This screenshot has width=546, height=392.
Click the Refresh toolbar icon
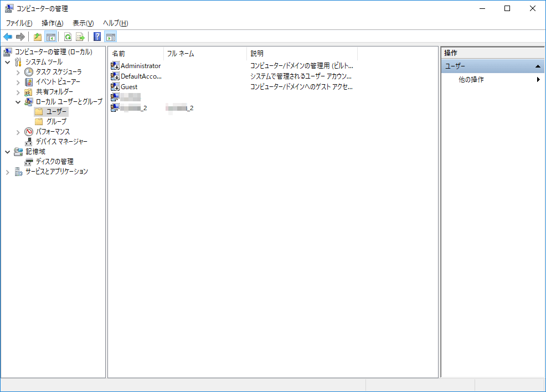point(68,37)
